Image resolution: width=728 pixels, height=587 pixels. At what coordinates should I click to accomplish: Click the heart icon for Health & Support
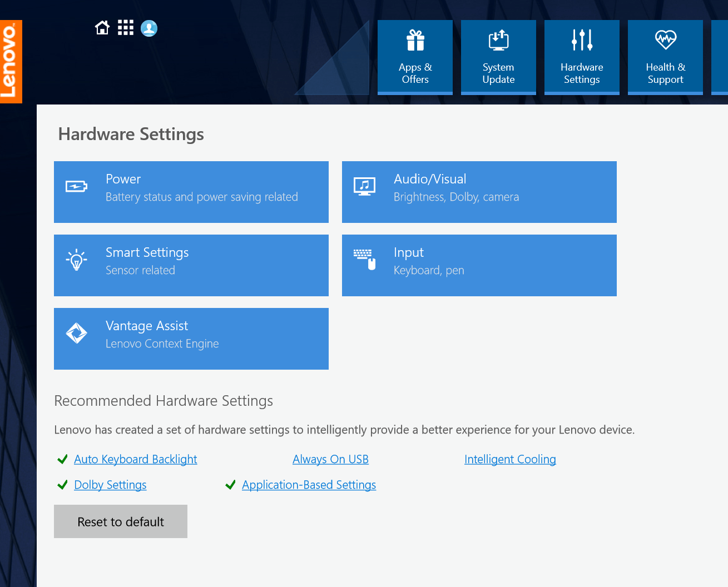666,39
